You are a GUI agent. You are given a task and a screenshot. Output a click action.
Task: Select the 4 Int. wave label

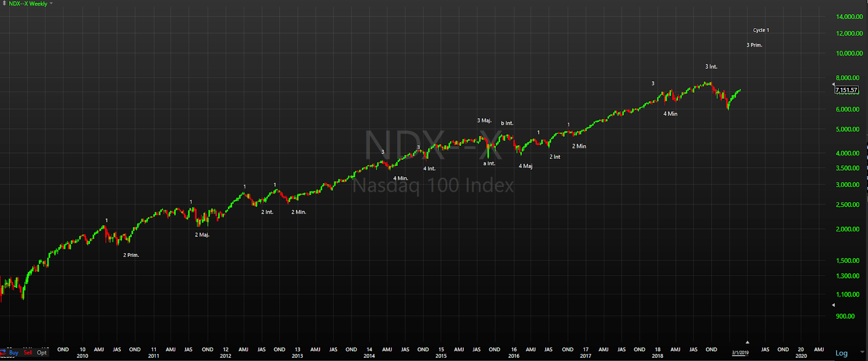(429, 169)
